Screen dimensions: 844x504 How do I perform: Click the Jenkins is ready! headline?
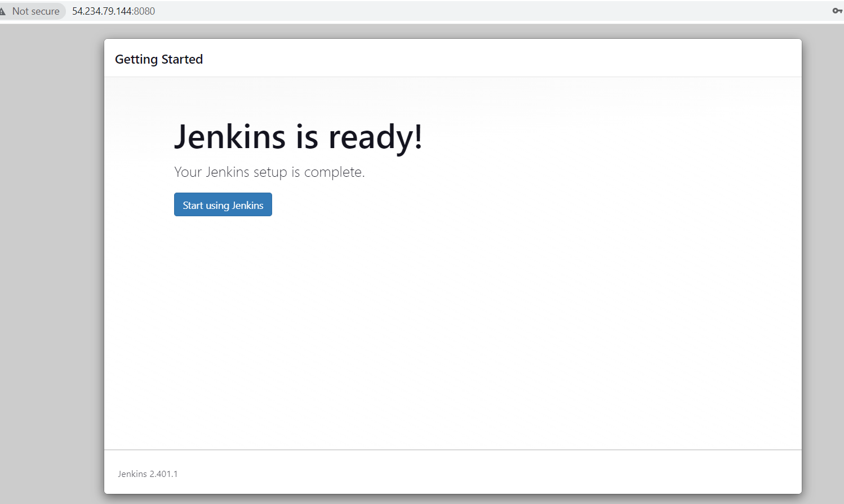coord(298,137)
